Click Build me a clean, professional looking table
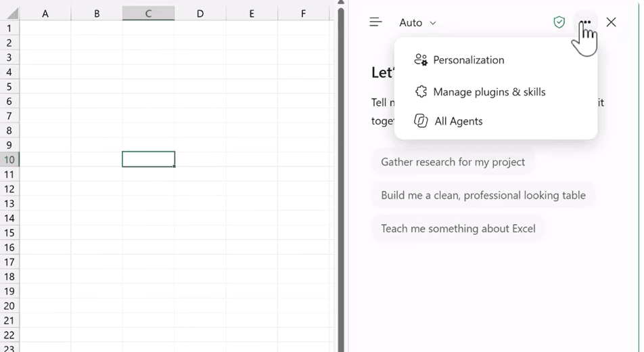 point(483,196)
